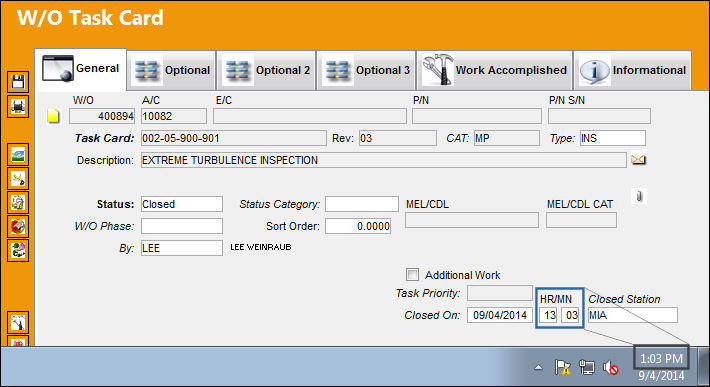Click the Print icon in the sidebar

[x=18, y=106]
